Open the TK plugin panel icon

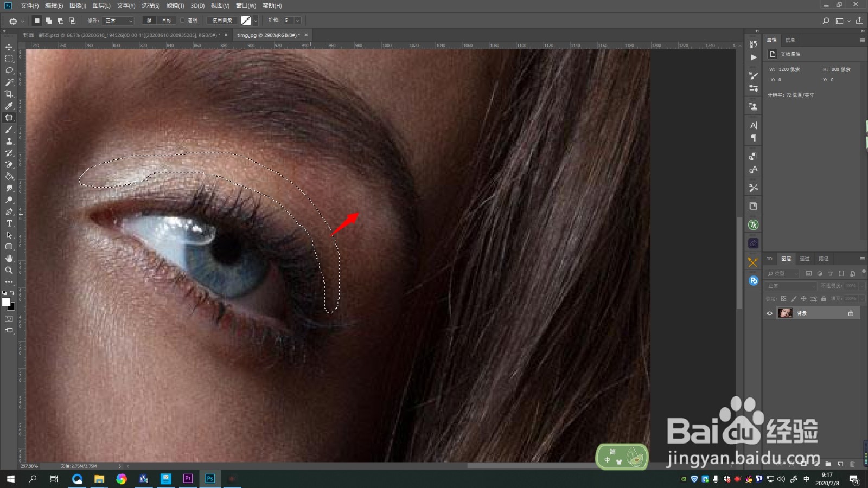coord(753,225)
